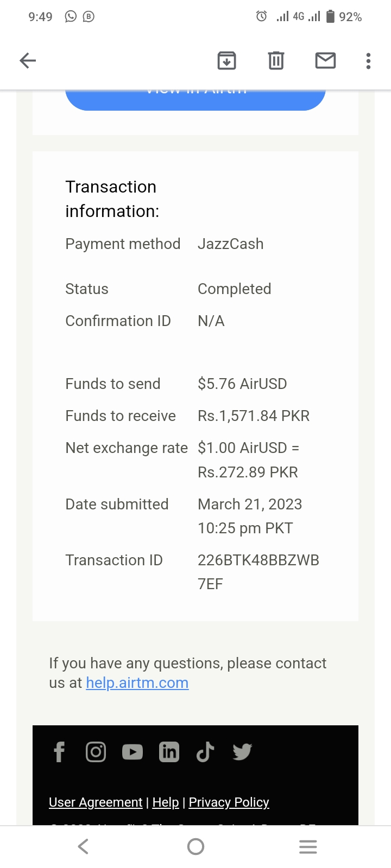Tap the Android home circle button
391x868 pixels.
[x=195, y=846]
